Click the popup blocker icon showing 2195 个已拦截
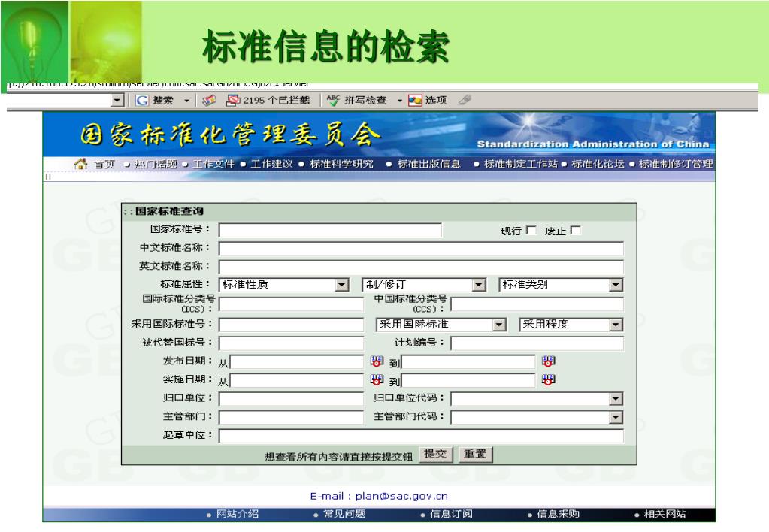Screen dimensions: 769x532 pos(232,101)
